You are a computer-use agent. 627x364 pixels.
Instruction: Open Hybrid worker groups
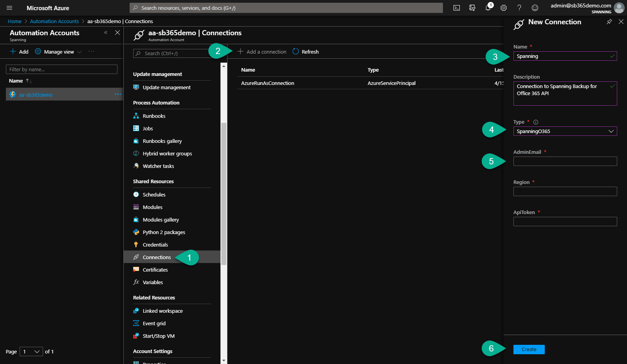pyautogui.click(x=167, y=153)
